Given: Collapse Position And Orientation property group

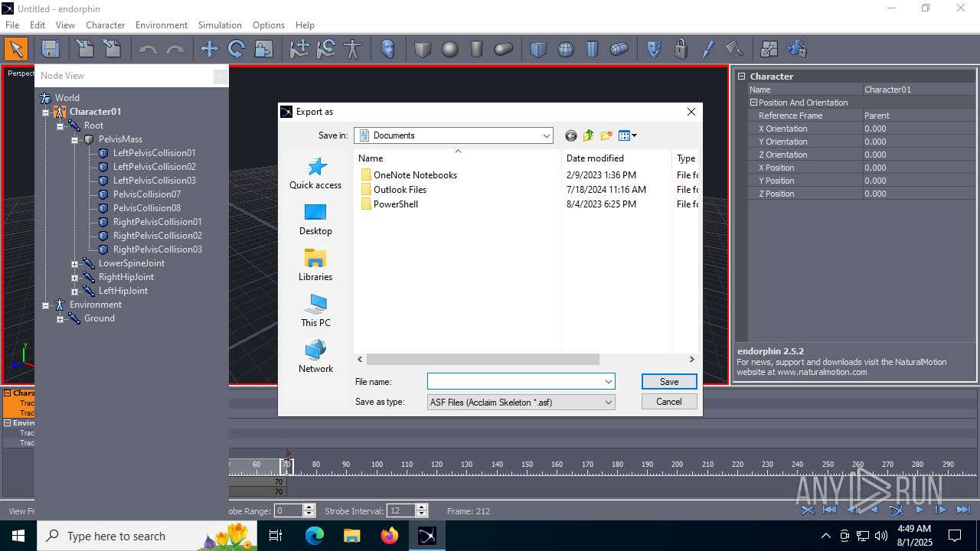Looking at the screenshot, I should (x=753, y=103).
